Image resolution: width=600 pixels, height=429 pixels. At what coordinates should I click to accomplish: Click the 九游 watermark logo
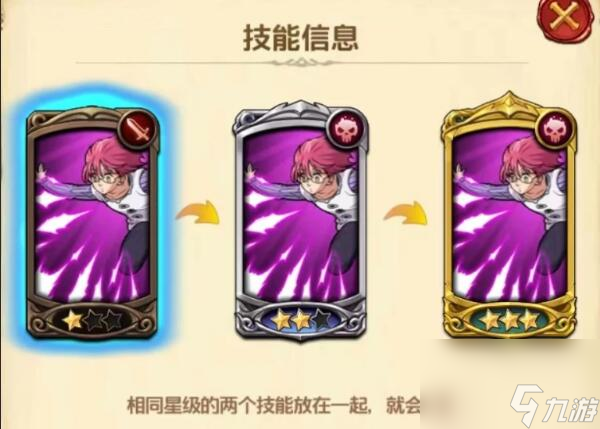(555, 406)
